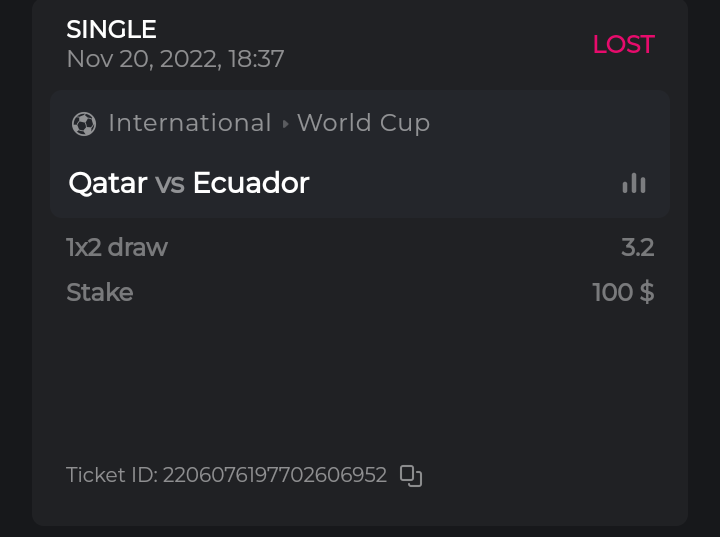Click the 100 $ stake amount
Viewport: 720px width, 537px height.
[x=623, y=292]
